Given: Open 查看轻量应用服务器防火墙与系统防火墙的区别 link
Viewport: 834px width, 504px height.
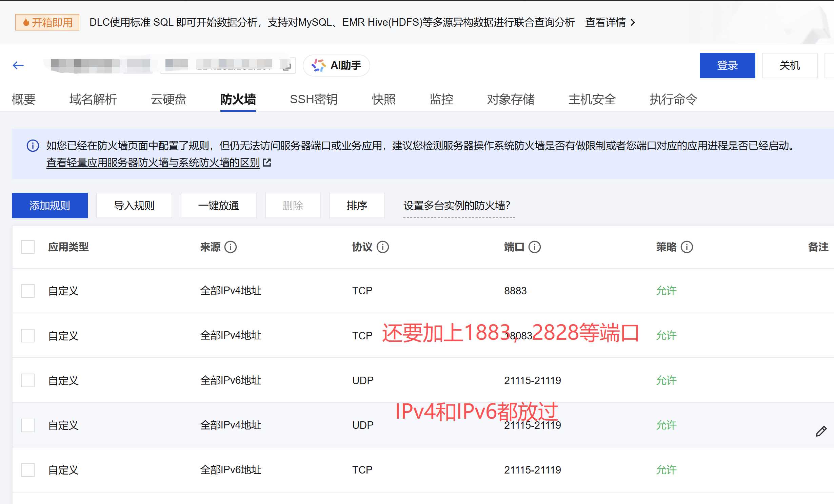Looking at the screenshot, I should [153, 163].
